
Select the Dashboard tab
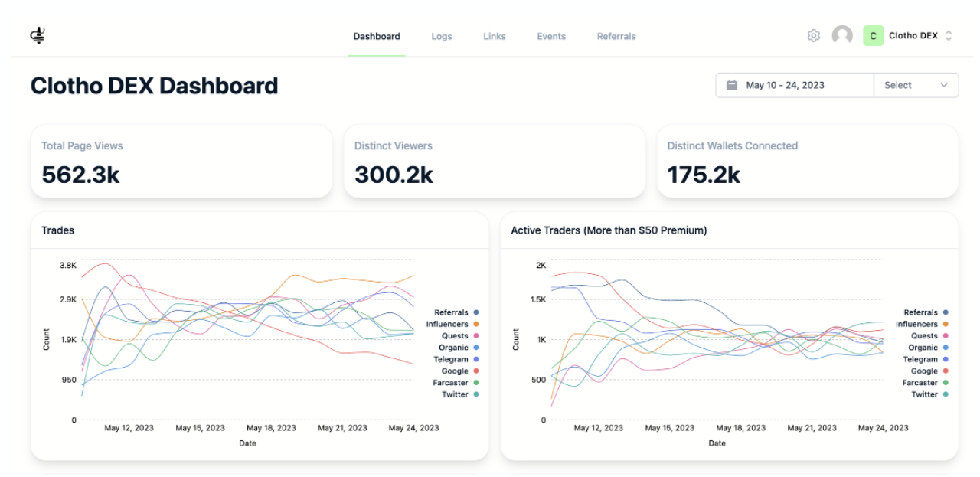377,36
